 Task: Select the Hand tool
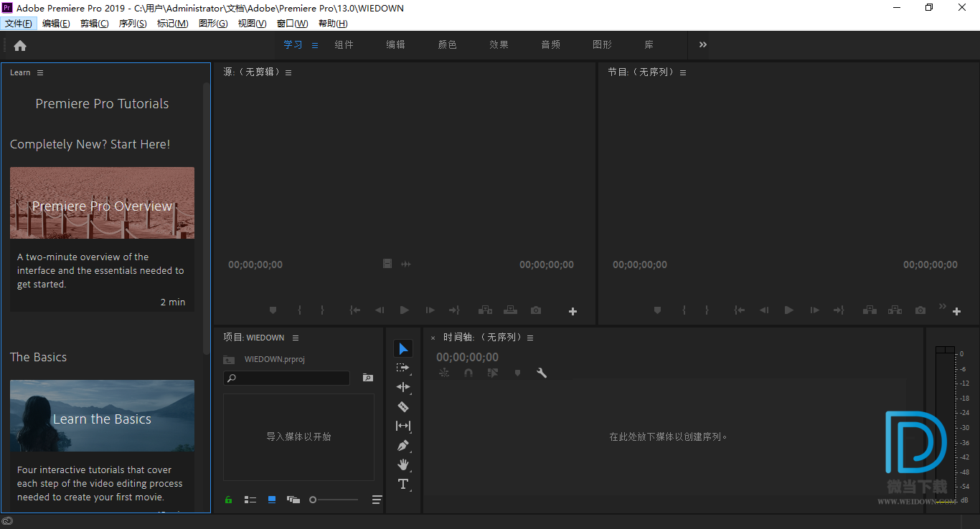(403, 464)
